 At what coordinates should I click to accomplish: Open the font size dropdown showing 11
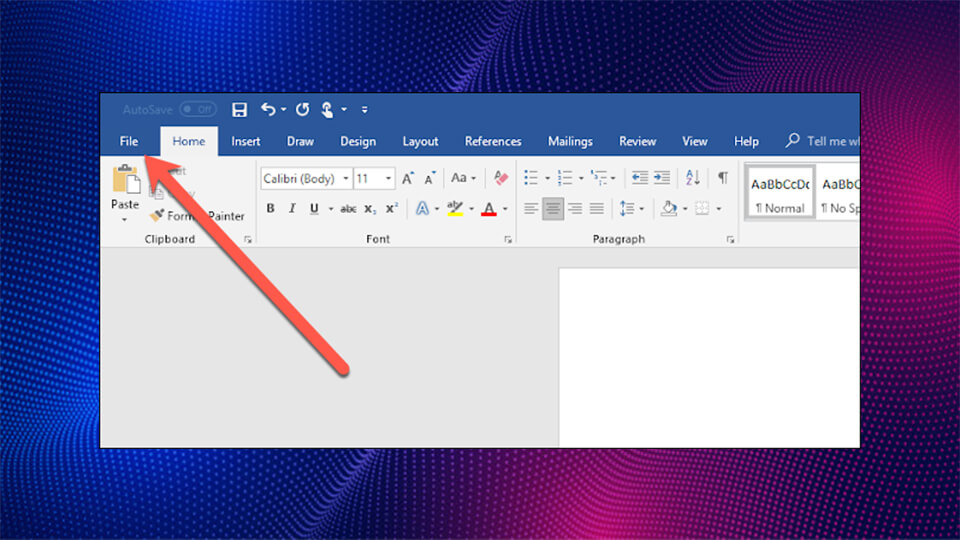click(x=389, y=178)
